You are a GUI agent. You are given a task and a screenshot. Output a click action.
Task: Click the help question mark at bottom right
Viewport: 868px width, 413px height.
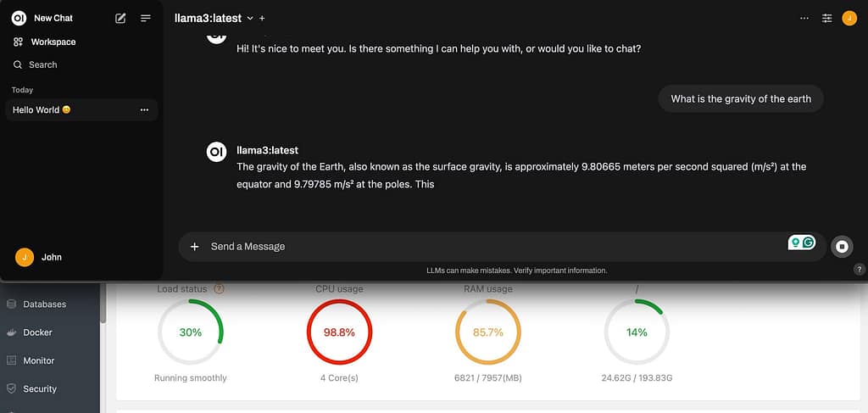coord(859,270)
